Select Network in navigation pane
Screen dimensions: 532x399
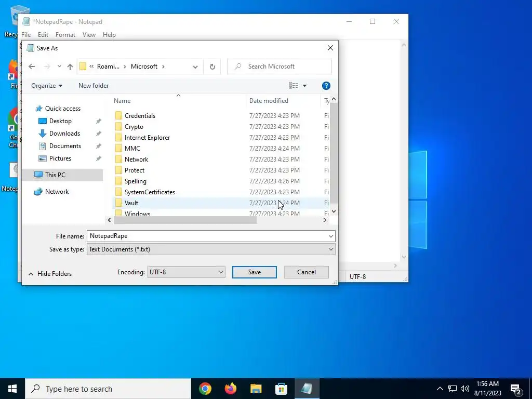point(57,192)
